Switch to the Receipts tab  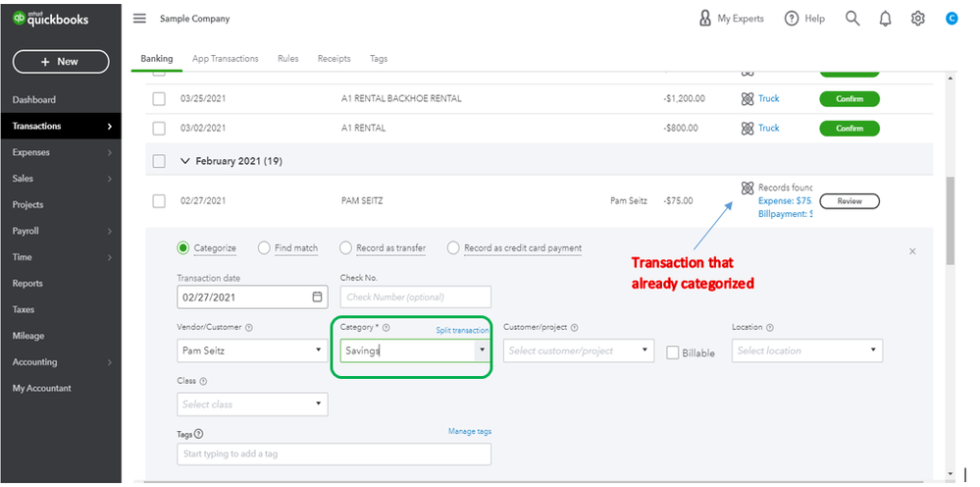(x=334, y=58)
